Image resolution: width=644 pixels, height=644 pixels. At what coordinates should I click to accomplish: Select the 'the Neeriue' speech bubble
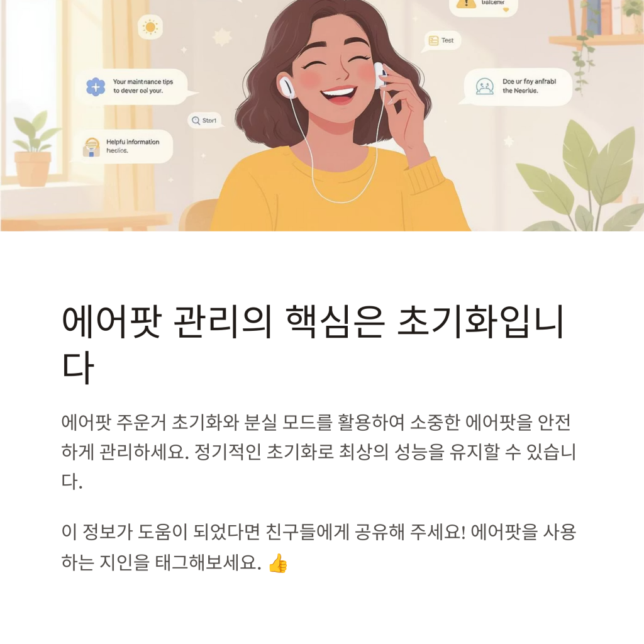516,87
